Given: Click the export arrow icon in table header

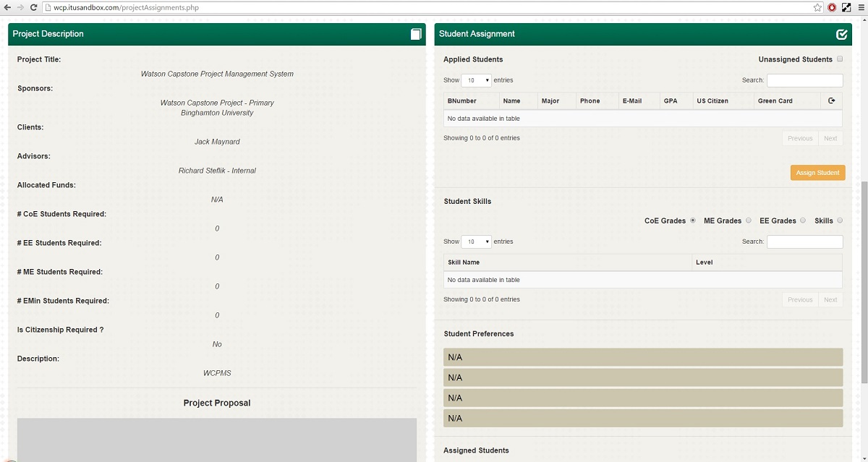Looking at the screenshot, I should 831,101.
